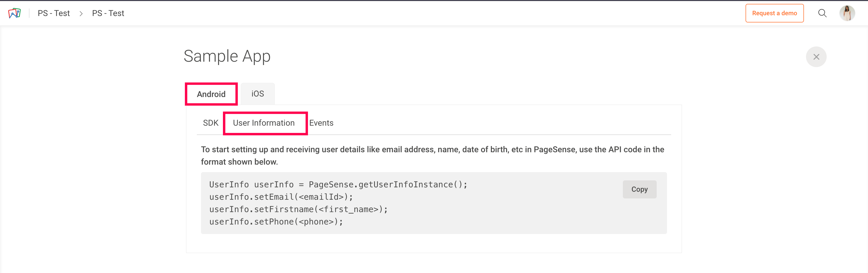The width and height of the screenshot is (868, 273).
Task: Select the User Information sub-tab
Action: (x=263, y=123)
